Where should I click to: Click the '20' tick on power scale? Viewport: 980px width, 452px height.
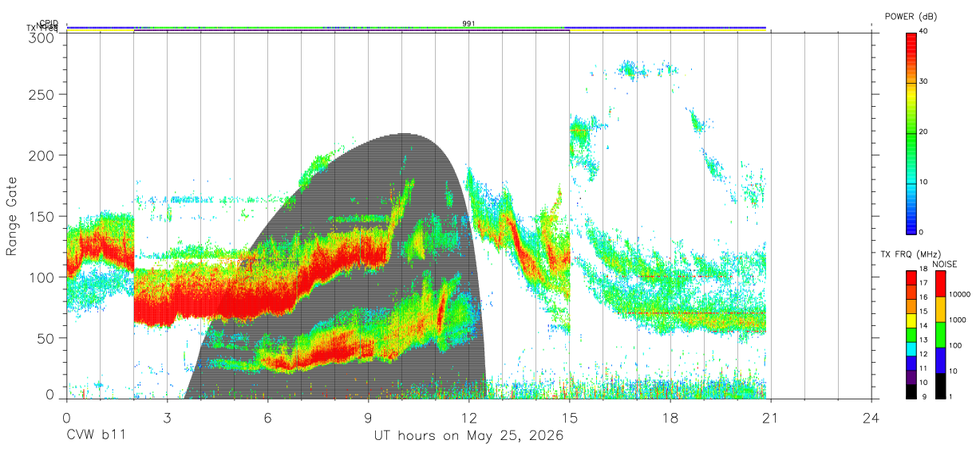tap(925, 132)
